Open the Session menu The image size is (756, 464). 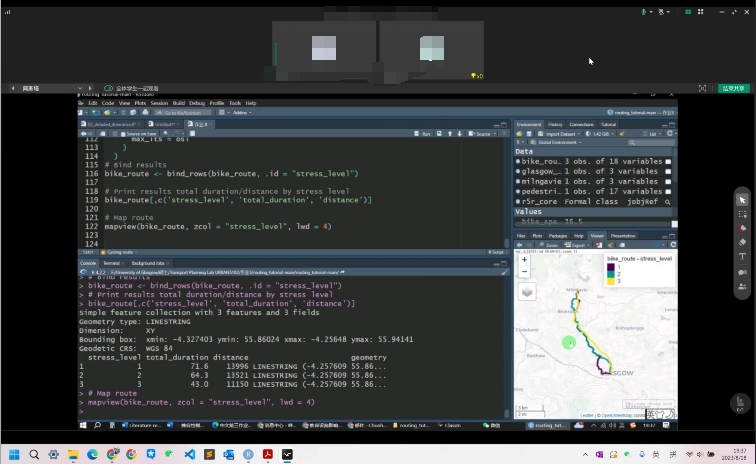(159, 103)
